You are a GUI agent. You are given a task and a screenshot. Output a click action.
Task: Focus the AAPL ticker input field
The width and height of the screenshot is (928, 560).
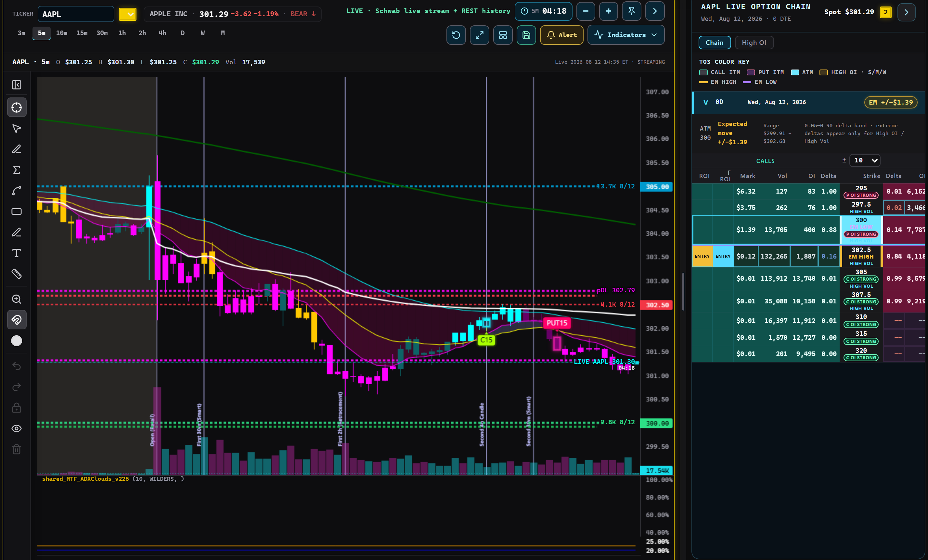[76, 14]
